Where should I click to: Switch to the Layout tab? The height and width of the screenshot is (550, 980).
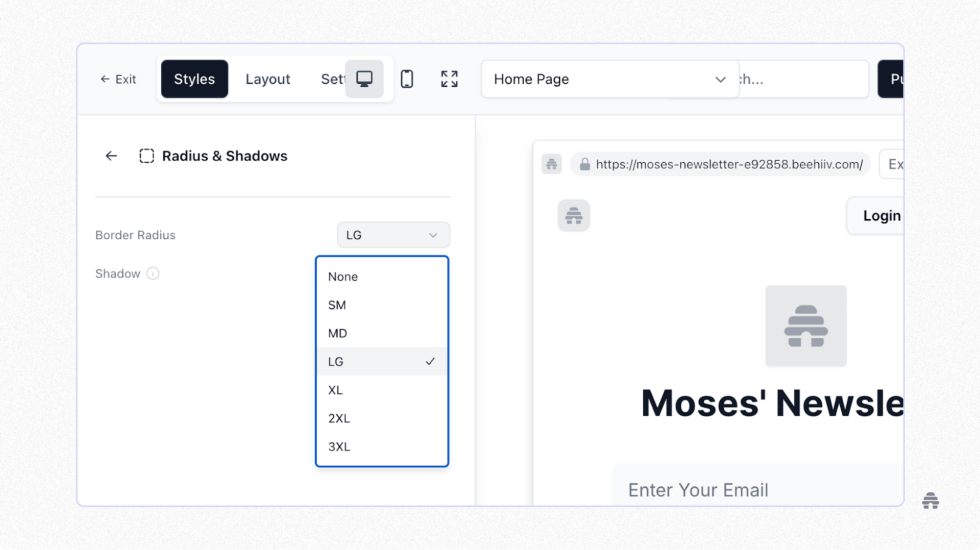click(267, 79)
